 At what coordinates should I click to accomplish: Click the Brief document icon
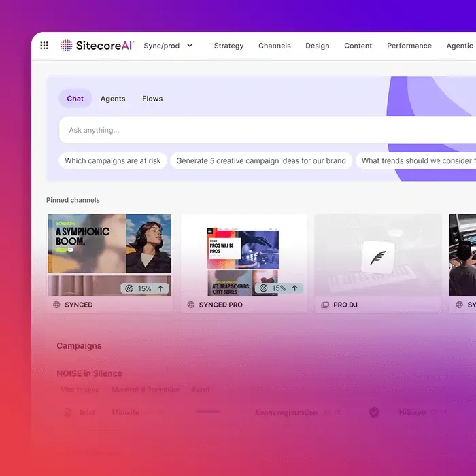click(68, 413)
